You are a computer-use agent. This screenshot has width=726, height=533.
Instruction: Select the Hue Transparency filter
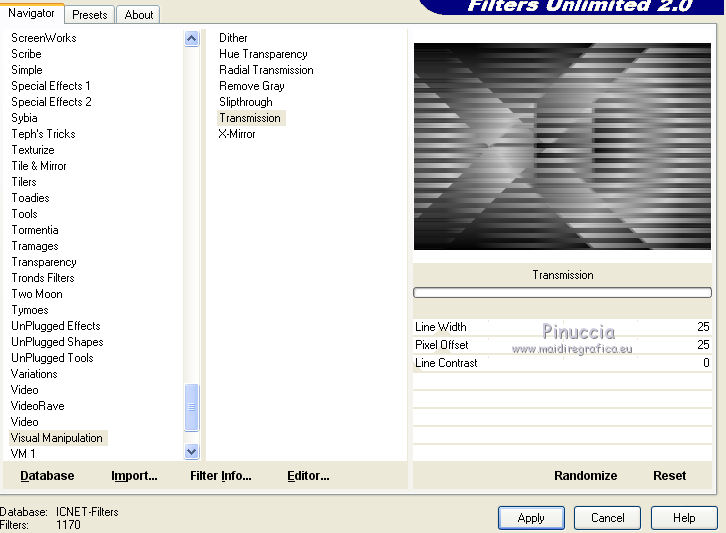pyautogui.click(x=263, y=54)
